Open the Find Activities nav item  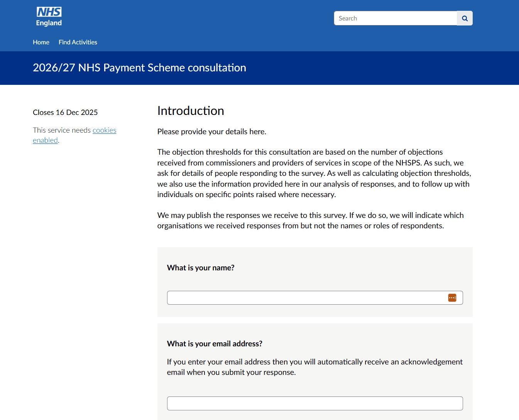78,42
